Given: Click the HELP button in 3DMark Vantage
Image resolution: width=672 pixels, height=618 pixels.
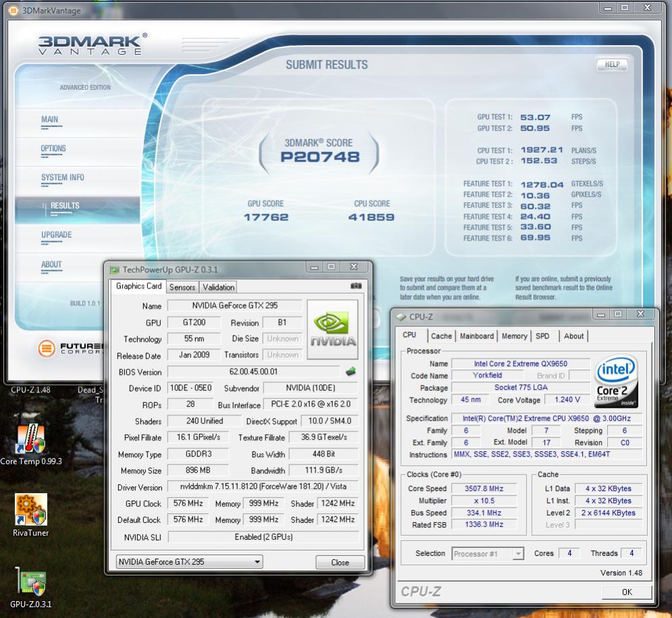Looking at the screenshot, I should (x=612, y=64).
